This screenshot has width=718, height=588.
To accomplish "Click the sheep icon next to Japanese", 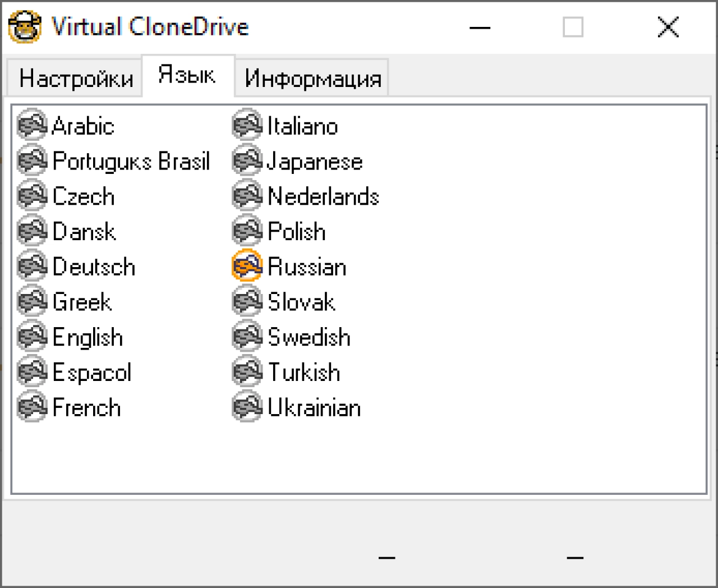I will pyautogui.click(x=247, y=160).
